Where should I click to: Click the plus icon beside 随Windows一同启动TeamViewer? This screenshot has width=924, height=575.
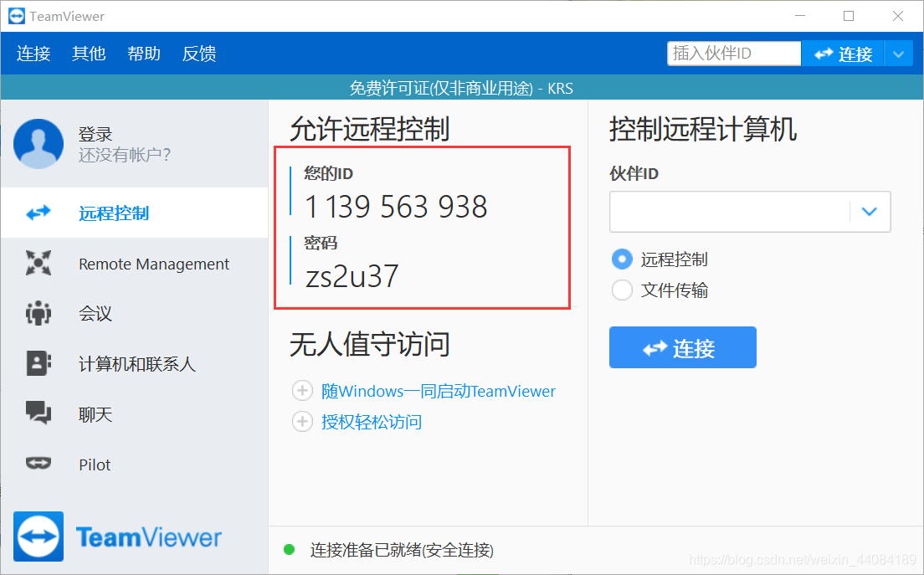tap(302, 391)
